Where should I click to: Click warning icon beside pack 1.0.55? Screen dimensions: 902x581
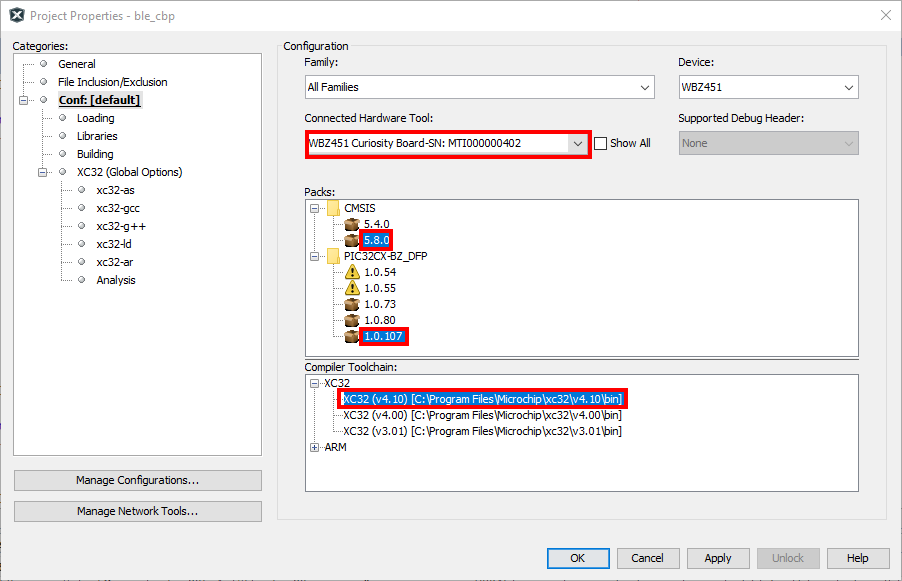click(x=352, y=288)
